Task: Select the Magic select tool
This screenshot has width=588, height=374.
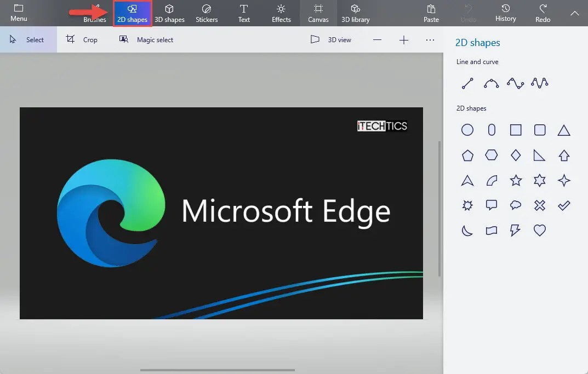Action: point(146,39)
